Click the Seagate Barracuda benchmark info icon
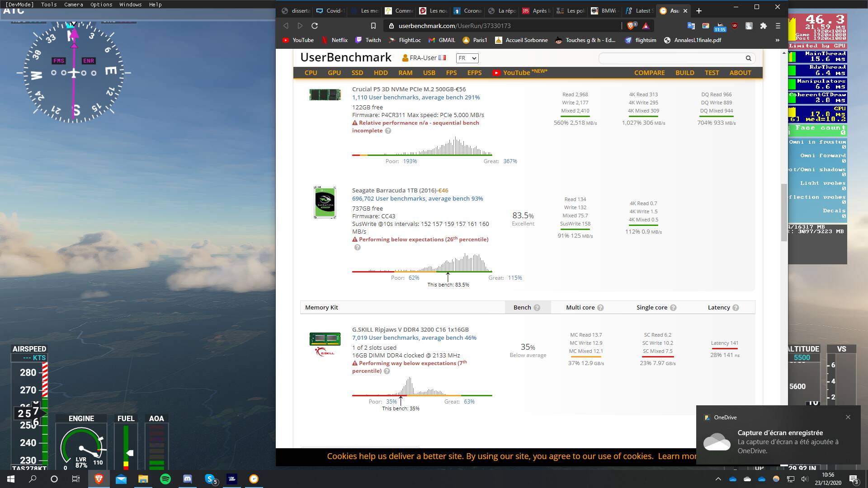The image size is (868, 488). click(x=357, y=247)
